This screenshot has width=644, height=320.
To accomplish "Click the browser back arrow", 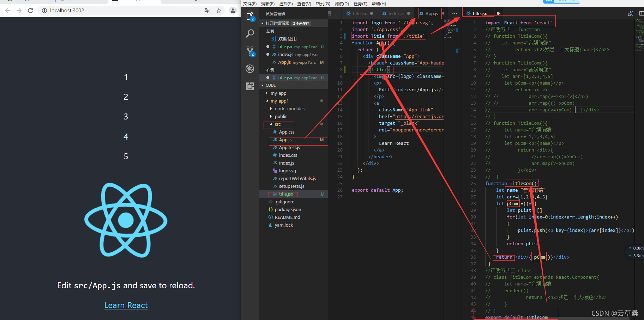I will click(x=8, y=11).
